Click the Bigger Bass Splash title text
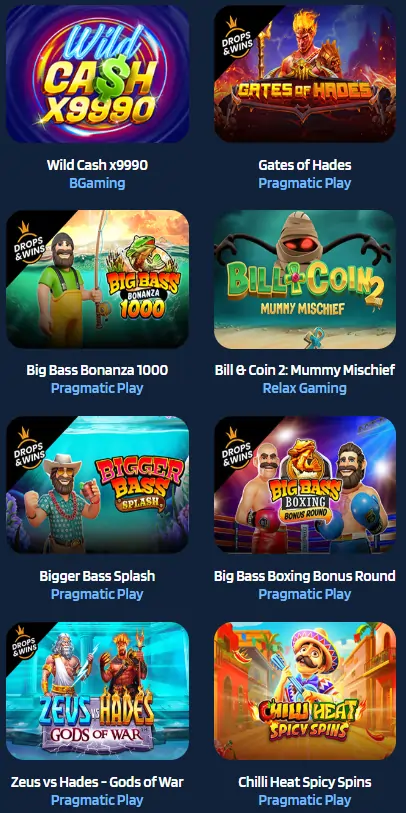Viewport: 406px width, 813px height. coord(97,576)
